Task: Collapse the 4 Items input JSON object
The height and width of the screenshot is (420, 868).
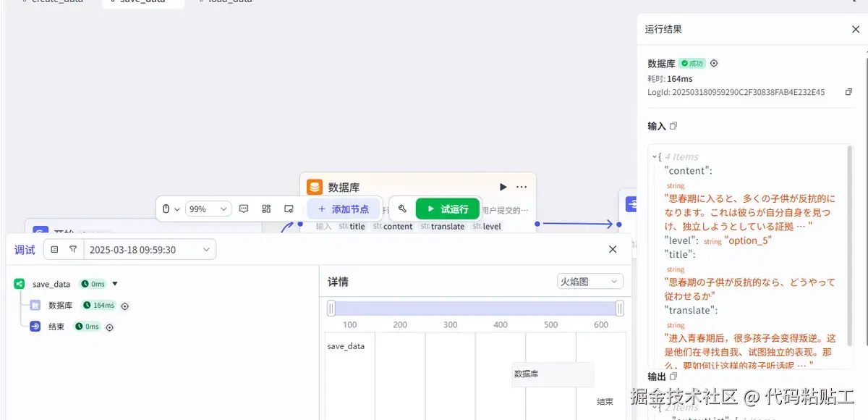Action: coord(655,156)
